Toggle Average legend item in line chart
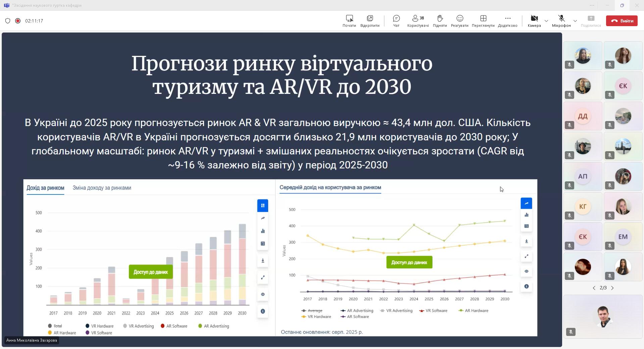This screenshot has width=644, height=349. (312, 311)
